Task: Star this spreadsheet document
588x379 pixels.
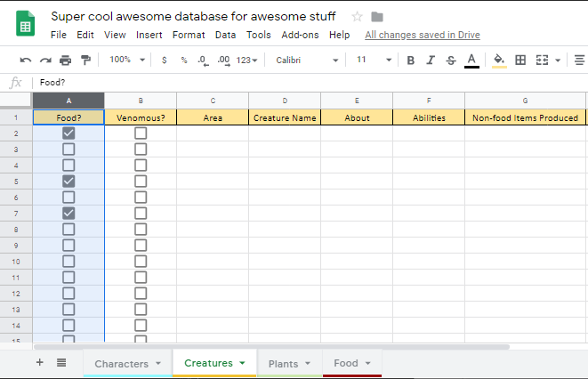Action: pos(358,17)
